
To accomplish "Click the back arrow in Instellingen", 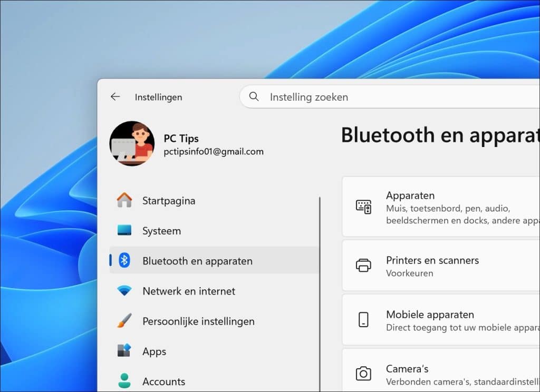I will coord(115,97).
